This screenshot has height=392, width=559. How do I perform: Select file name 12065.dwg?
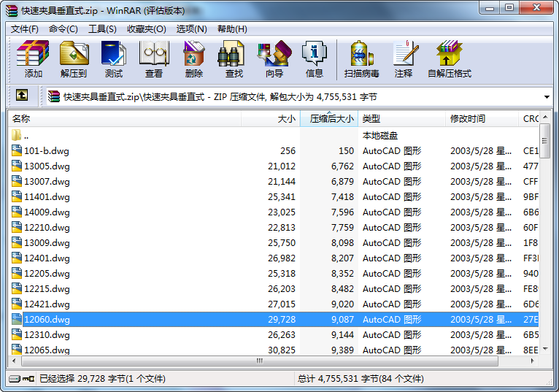click(x=47, y=350)
